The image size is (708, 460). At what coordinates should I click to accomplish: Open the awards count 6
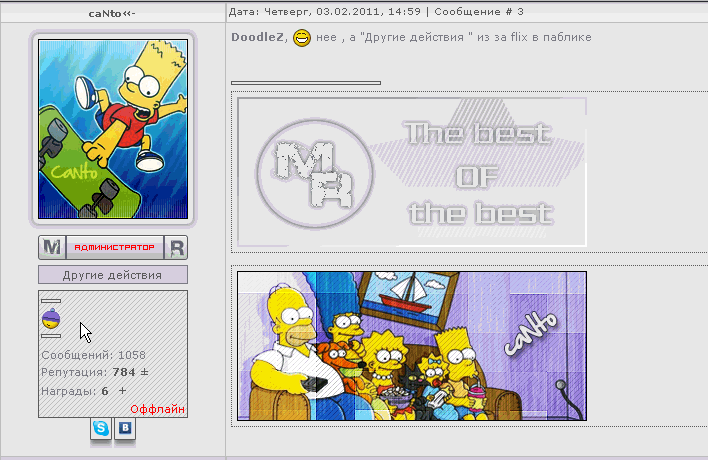(105, 391)
